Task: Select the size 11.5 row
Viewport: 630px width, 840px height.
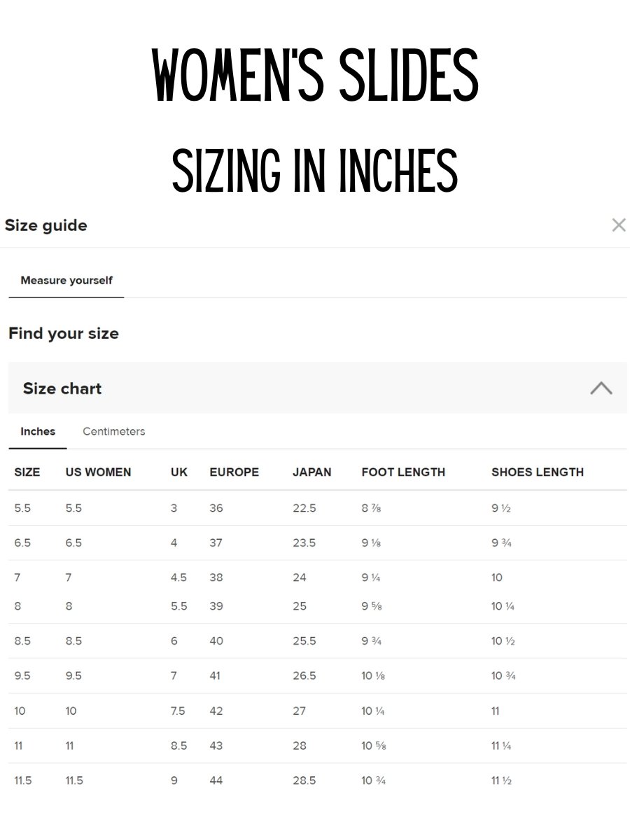Action: click(317, 780)
